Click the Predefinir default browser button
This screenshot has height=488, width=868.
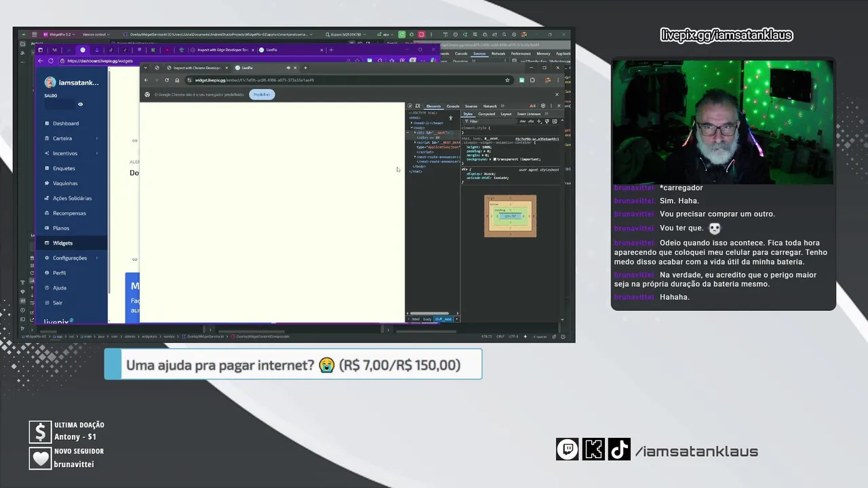tap(262, 94)
